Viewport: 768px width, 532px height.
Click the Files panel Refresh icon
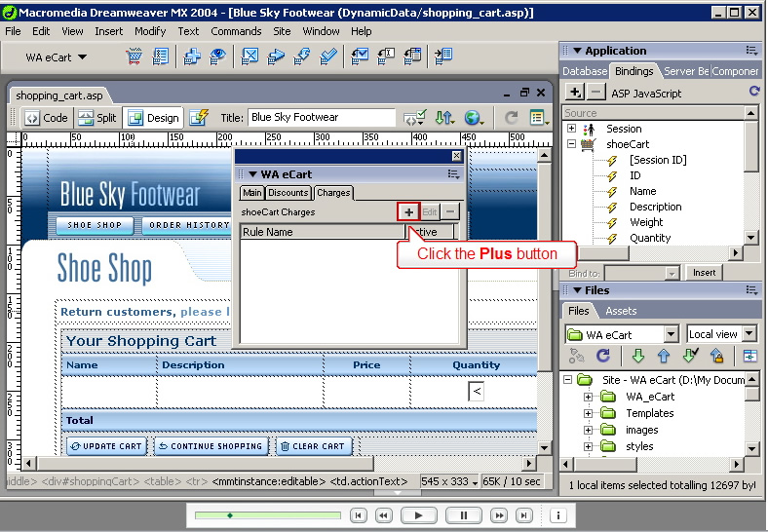[x=603, y=356]
